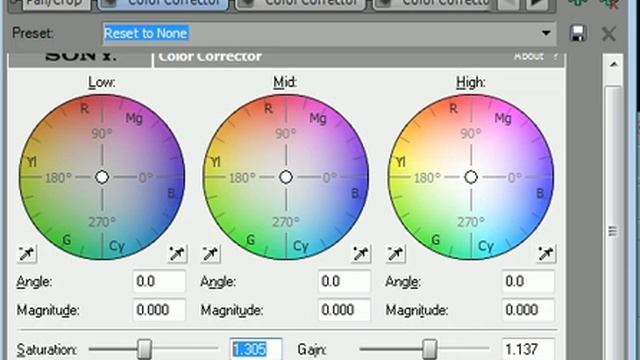Select the Reset to None preset field
The height and width of the screenshot is (360, 640).
[329, 33]
